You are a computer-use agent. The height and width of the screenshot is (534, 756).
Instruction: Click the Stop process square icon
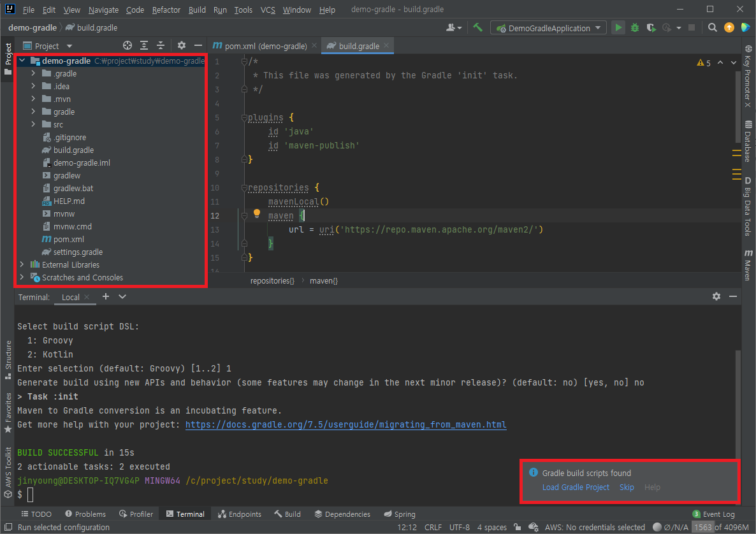[692, 27]
